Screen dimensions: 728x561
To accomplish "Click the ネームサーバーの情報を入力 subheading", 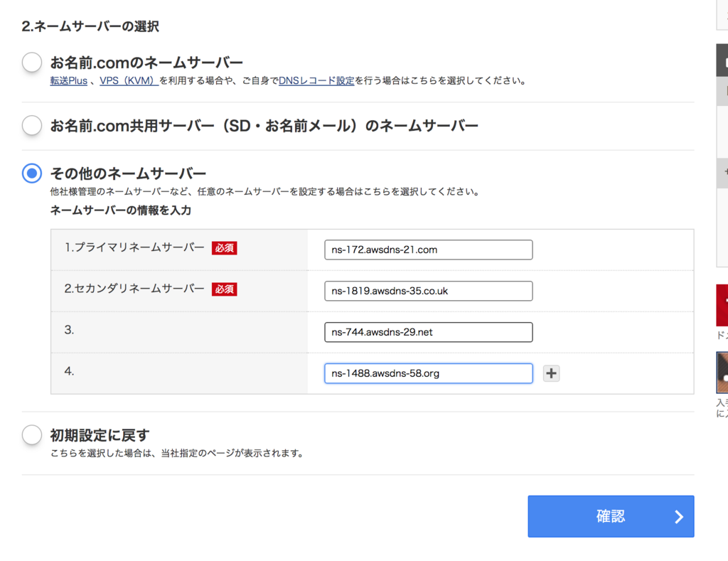I will click(x=120, y=210).
